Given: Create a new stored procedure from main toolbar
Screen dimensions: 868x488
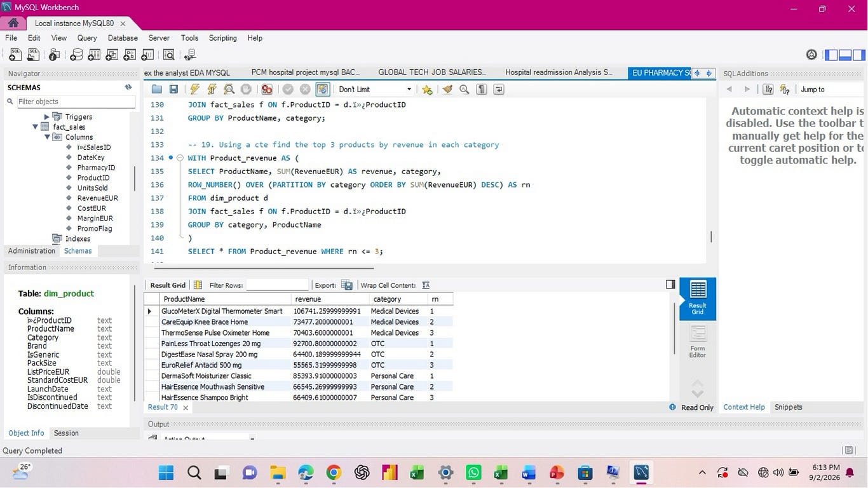Looking at the screenshot, I should (130, 55).
